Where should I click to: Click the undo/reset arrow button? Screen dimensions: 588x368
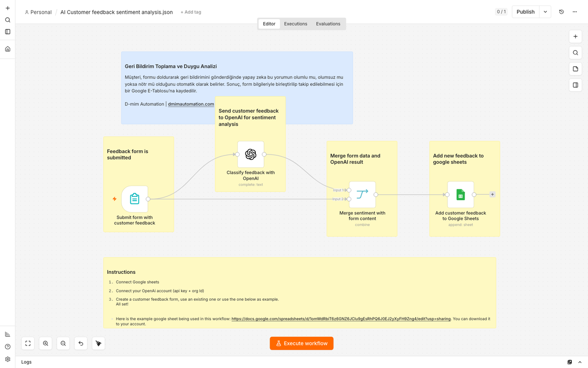point(81,343)
